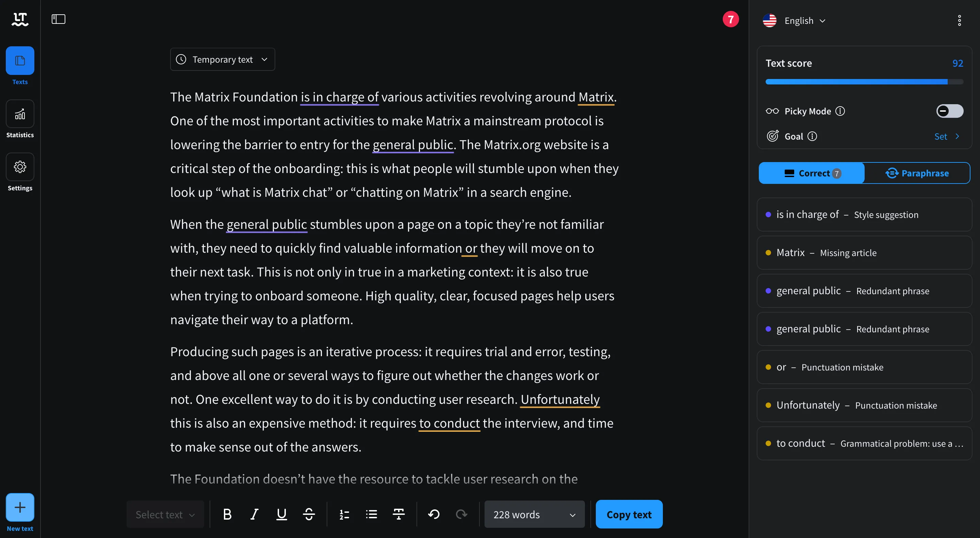
Task: Open the Unfortunately punctuation mistake suggestion
Action: click(x=864, y=405)
